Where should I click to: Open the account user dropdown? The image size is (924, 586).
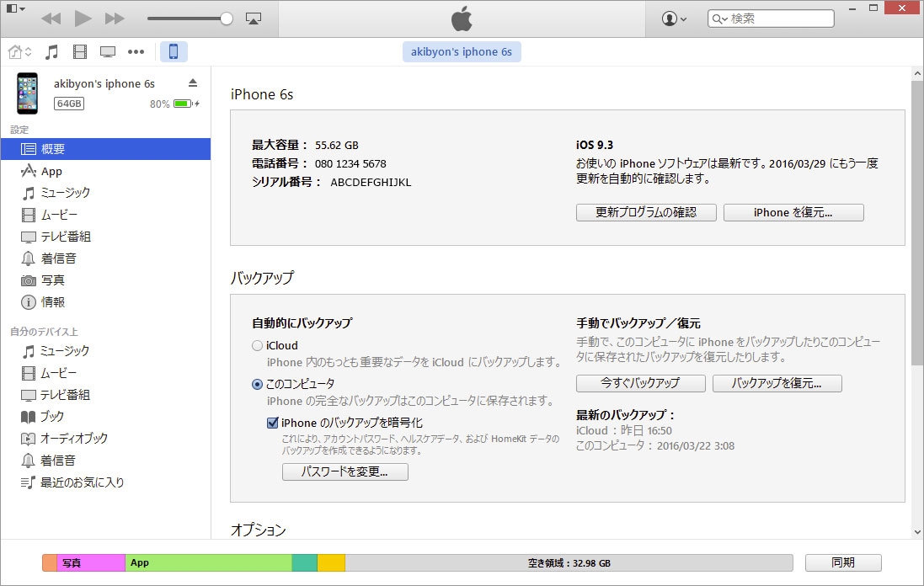pyautogui.click(x=674, y=19)
